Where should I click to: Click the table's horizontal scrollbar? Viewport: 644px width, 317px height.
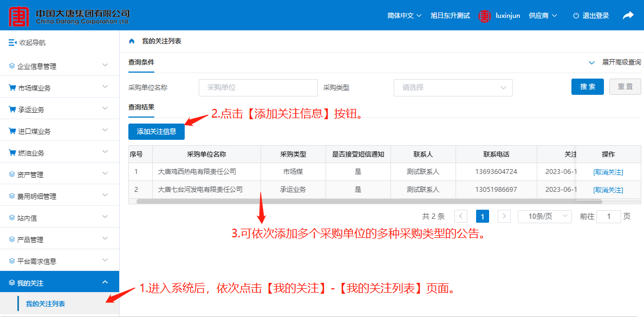[x=368, y=201]
